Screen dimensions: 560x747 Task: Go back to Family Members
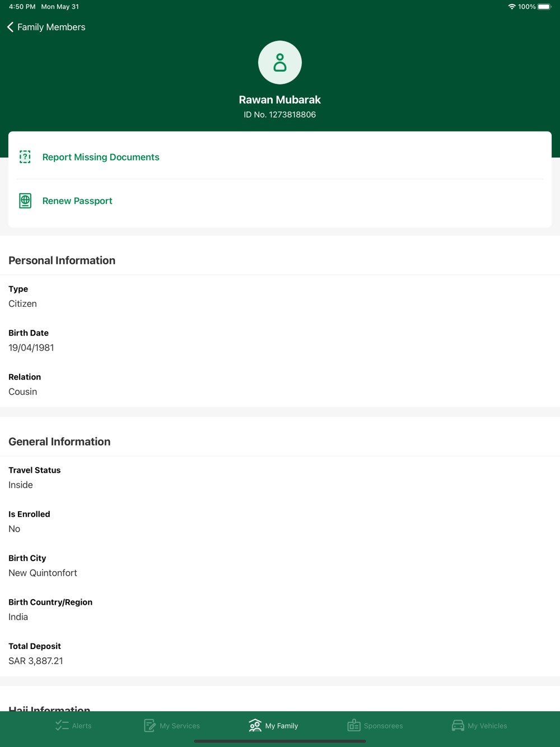(x=46, y=27)
